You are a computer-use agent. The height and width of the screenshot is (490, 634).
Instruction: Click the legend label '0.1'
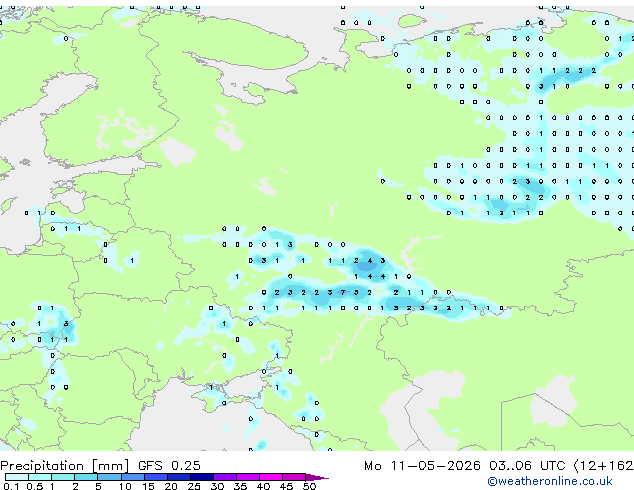point(11,486)
